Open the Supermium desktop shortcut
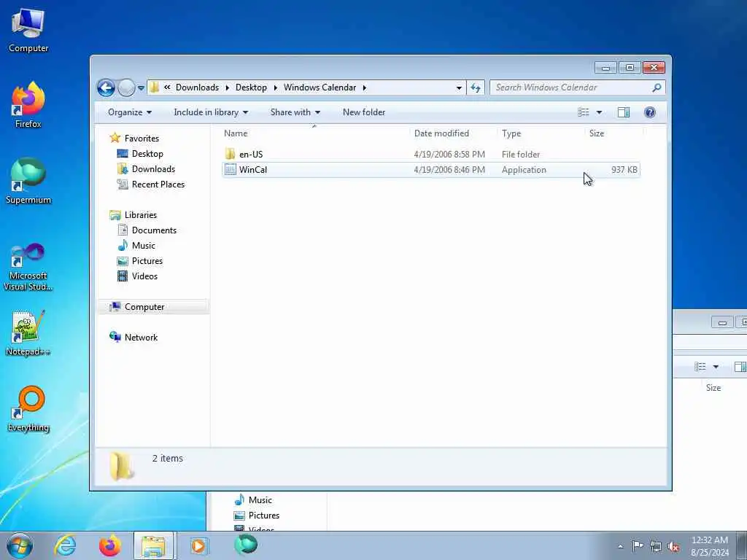Image resolution: width=747 pixels, height=560 pixels. point(28,181)
